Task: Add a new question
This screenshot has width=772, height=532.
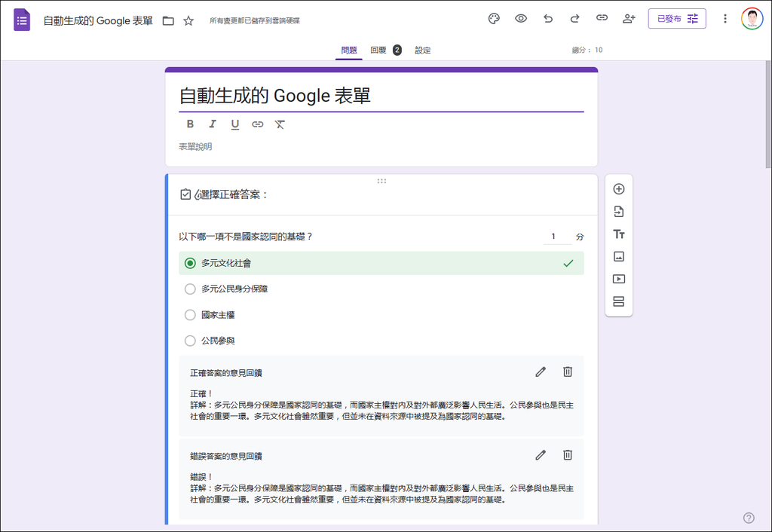Action: [619, 189]
